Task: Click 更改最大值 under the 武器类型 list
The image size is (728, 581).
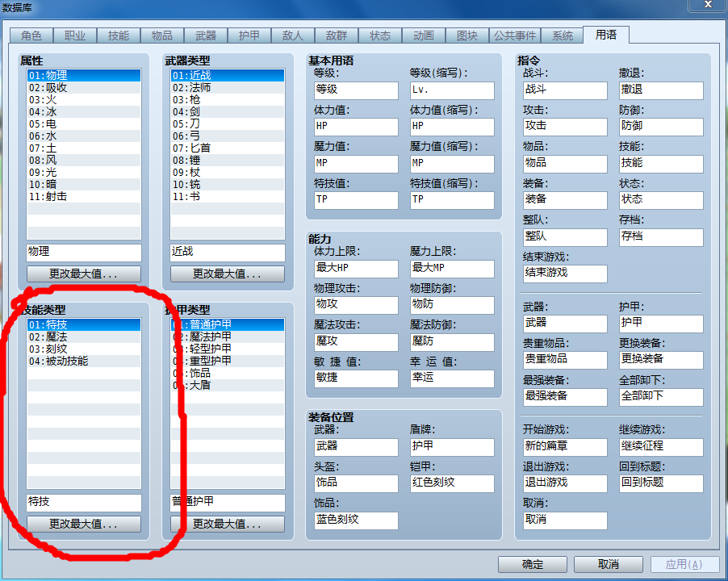Action: (x=228, y=274)
